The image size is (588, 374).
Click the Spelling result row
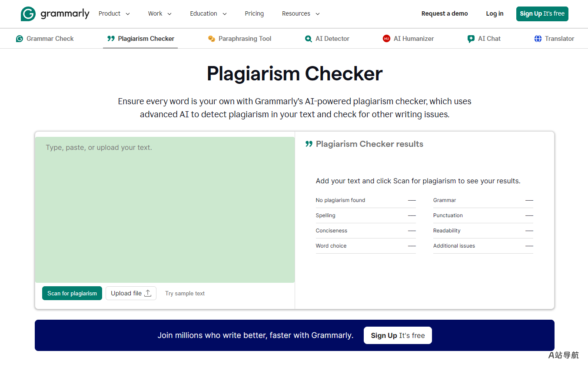365,215
